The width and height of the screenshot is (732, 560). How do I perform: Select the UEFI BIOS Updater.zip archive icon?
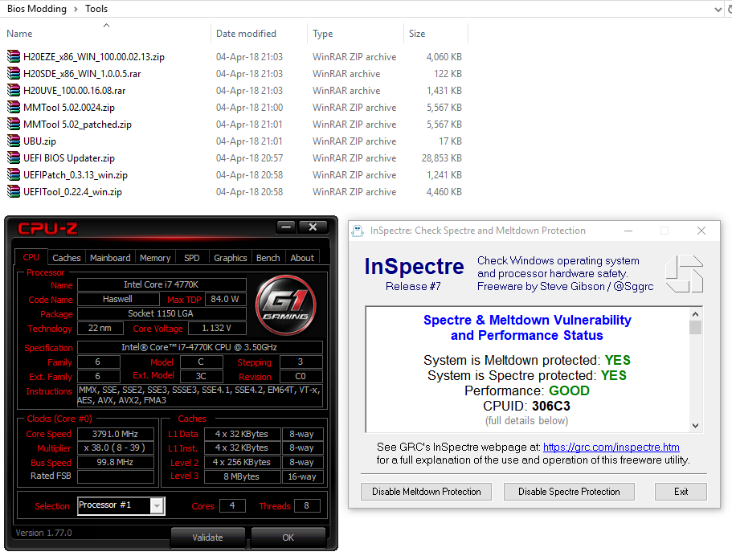tap(14, 157)
